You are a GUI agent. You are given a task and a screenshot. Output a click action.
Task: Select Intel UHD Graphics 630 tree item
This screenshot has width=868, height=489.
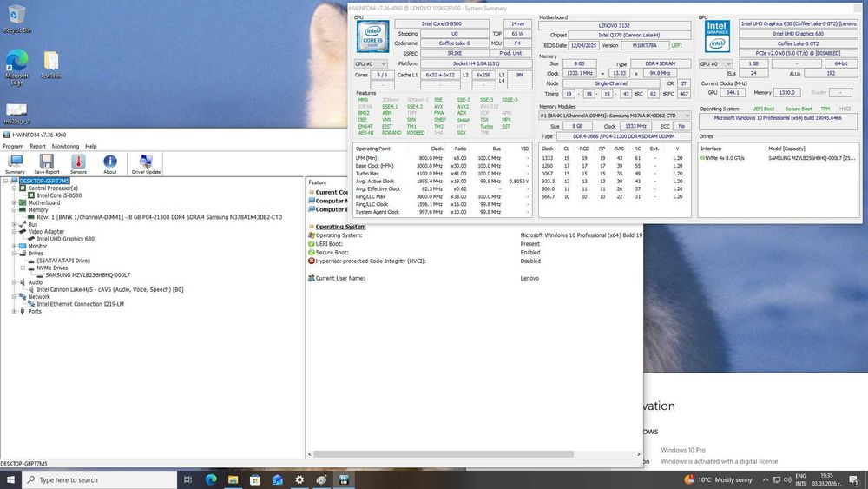tap(65, 239)
